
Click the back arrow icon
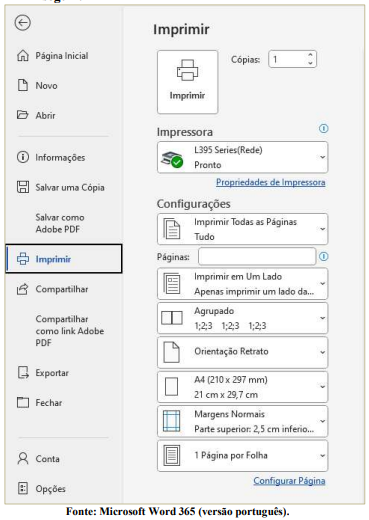[23, 23]
